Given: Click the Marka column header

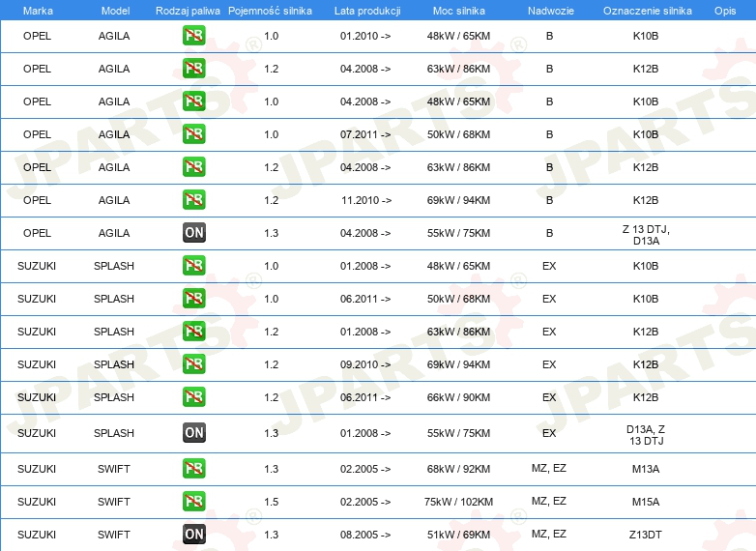Looking at the screenshot, I should tap(38, 11).
